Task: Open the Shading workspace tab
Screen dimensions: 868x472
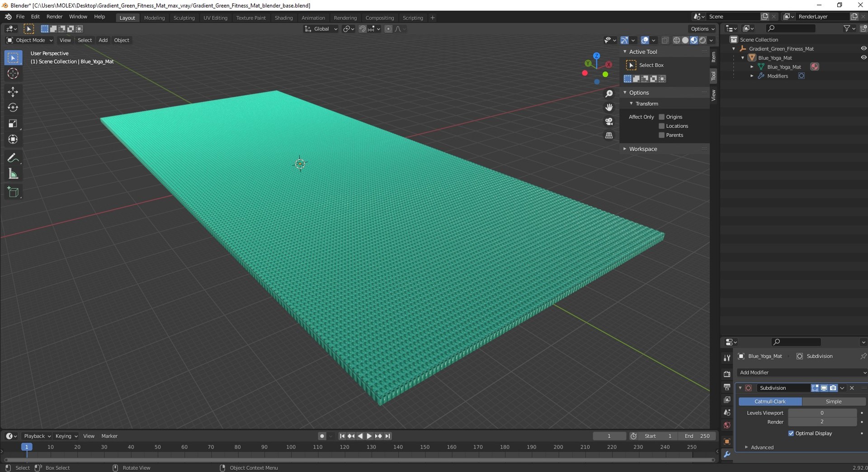Action: pyautogui.click(x=283, y=18)
